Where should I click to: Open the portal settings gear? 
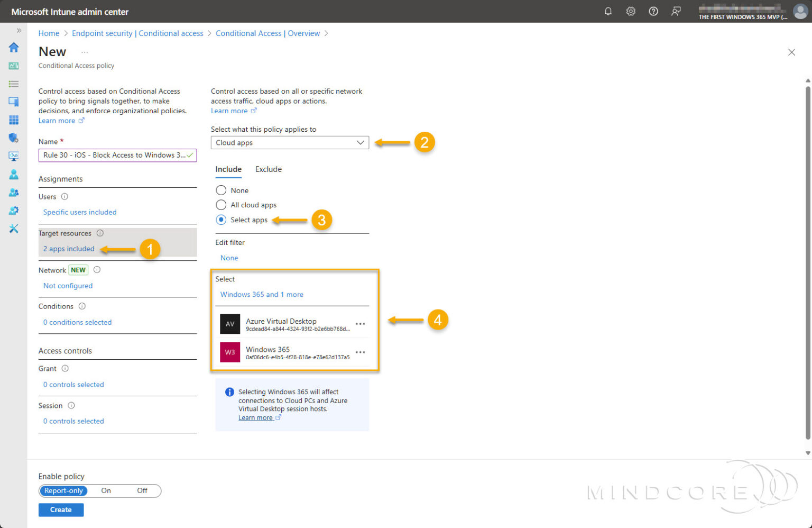point(631,11)
